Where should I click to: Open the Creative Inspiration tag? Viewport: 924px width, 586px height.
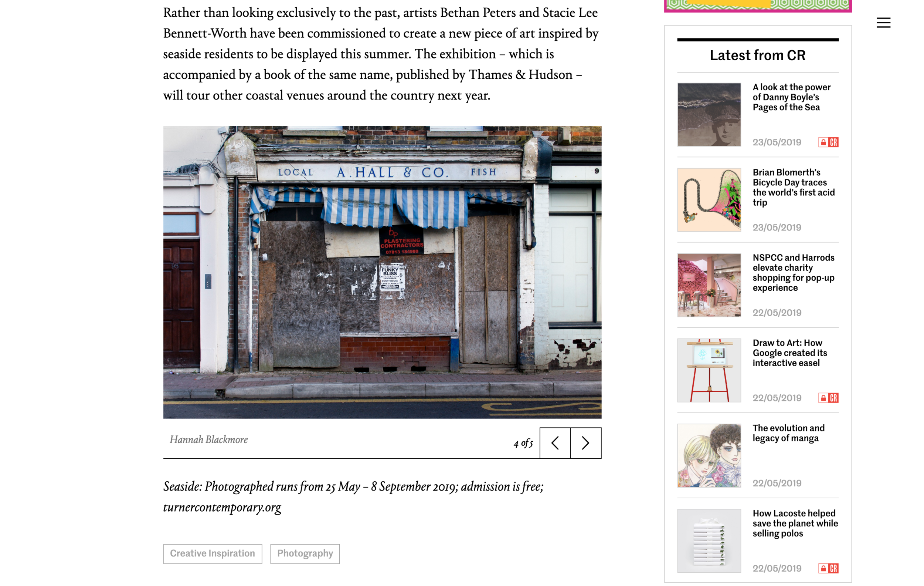[213, 553]
